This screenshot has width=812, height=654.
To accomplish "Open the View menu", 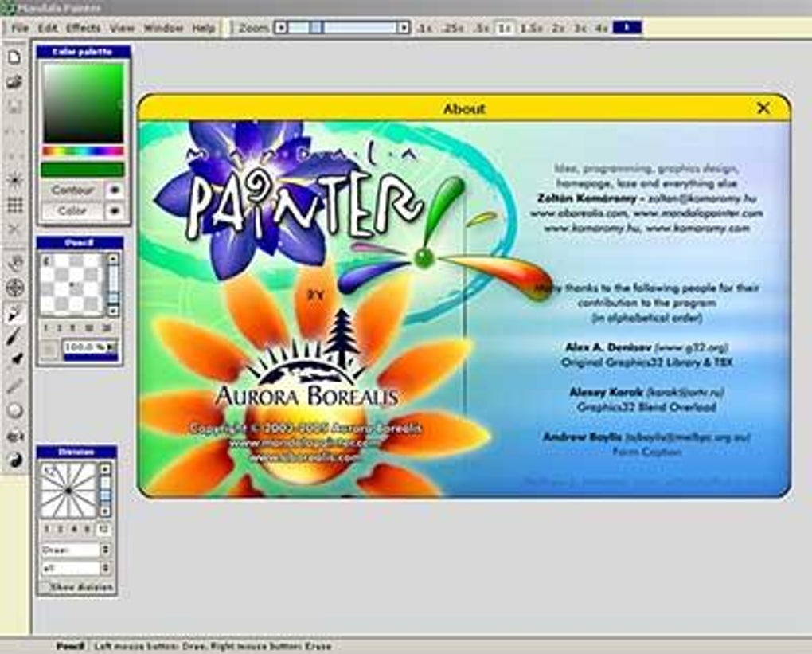I will click(123, 28).
